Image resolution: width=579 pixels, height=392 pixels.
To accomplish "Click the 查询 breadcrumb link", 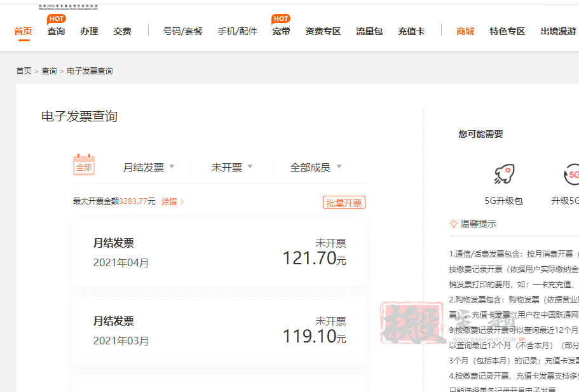I will 49,71.
